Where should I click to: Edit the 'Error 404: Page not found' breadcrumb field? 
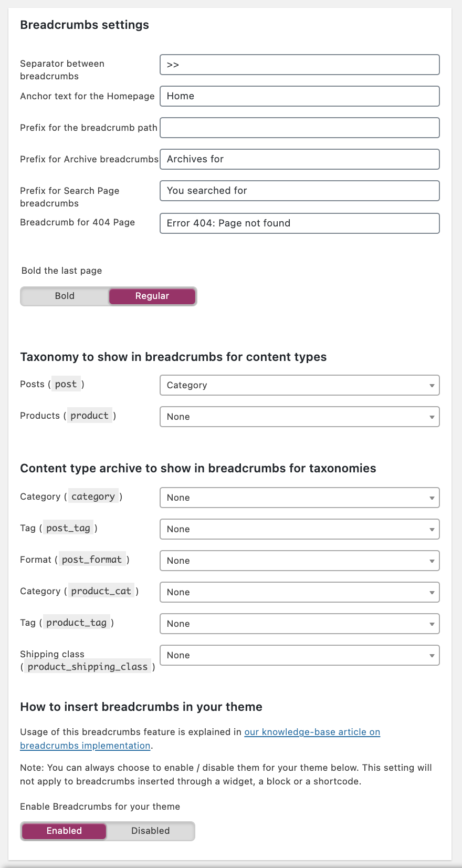click(x=299, y=223)
